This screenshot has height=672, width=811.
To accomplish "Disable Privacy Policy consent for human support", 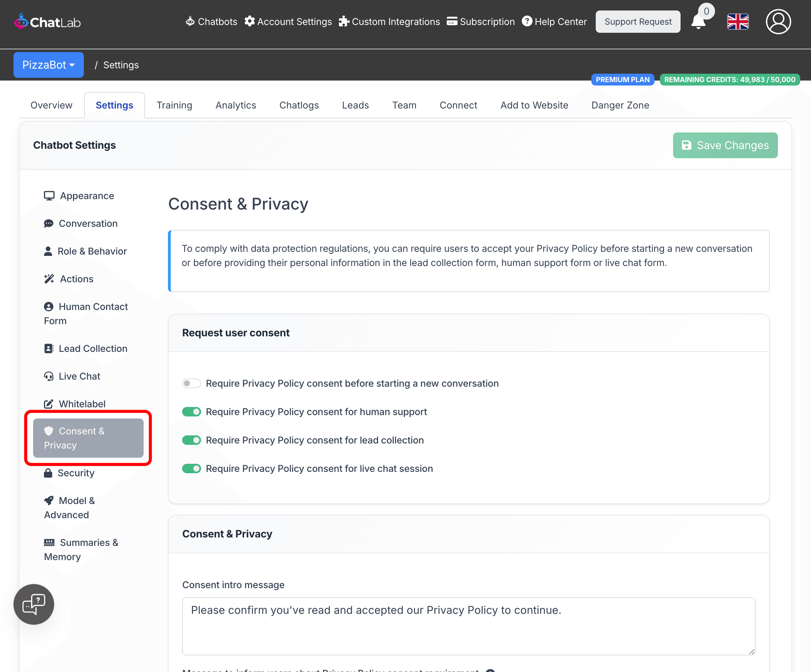I will 192,412.
